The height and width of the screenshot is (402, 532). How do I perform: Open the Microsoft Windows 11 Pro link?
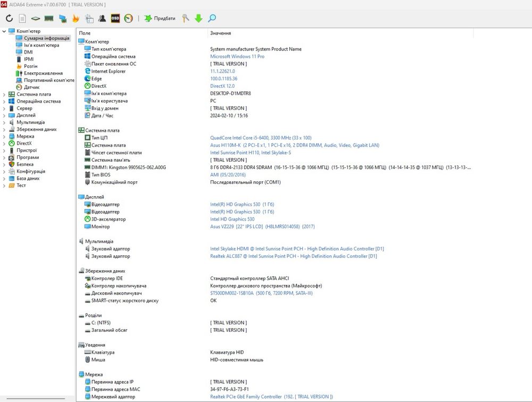pos(237,56)
